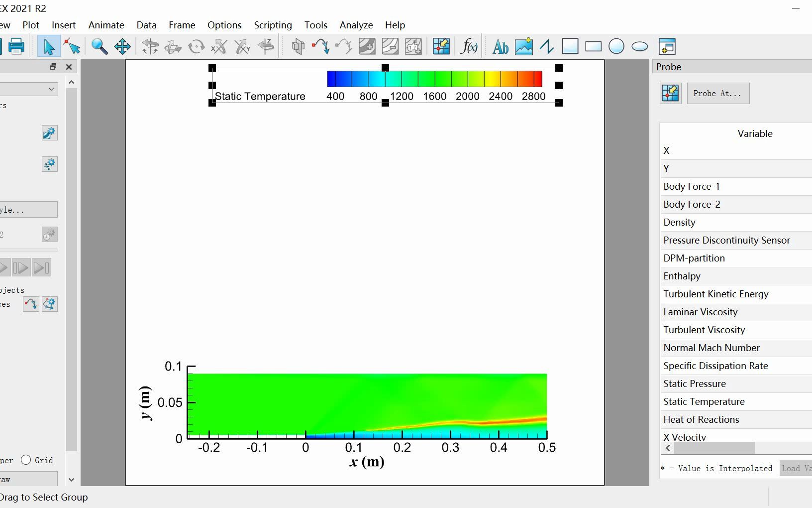Open vector details gear icon in sidebar
This screenshot has width=812, height=508.
49,164
